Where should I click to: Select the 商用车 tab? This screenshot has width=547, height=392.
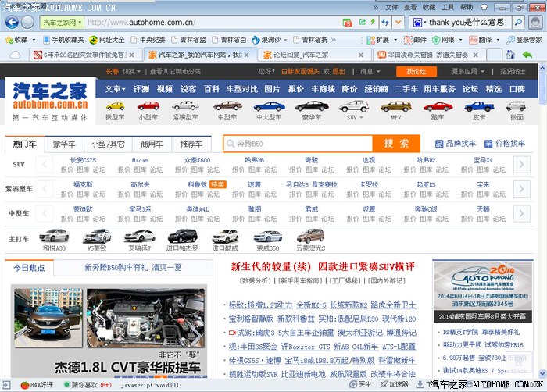click(x=152, y=144)
